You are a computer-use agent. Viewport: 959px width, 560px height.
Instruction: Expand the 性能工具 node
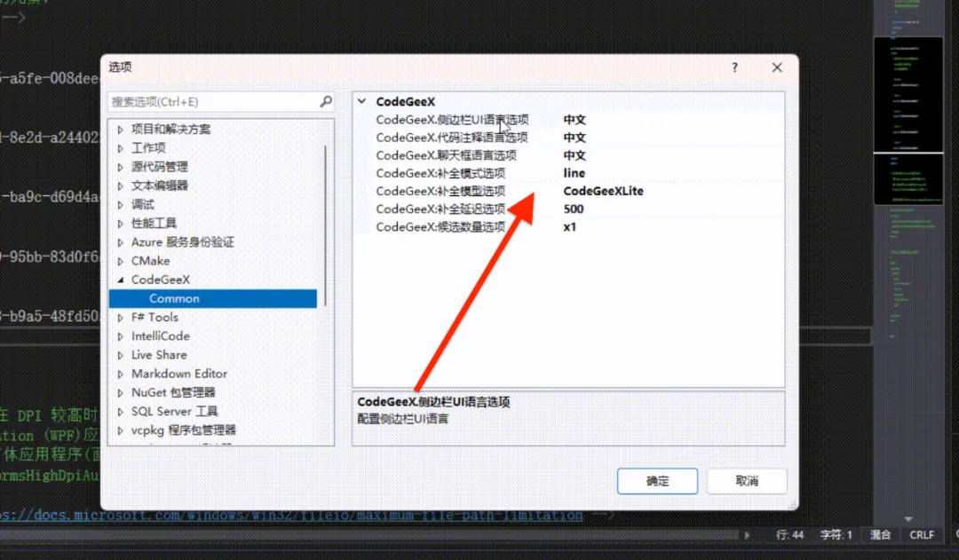[x=121, y=224]
